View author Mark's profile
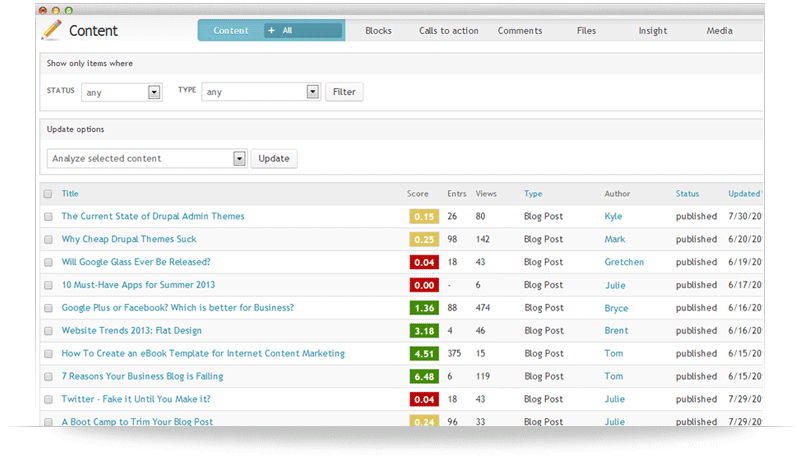Viewport: 800px width, 461px height. 615,239
